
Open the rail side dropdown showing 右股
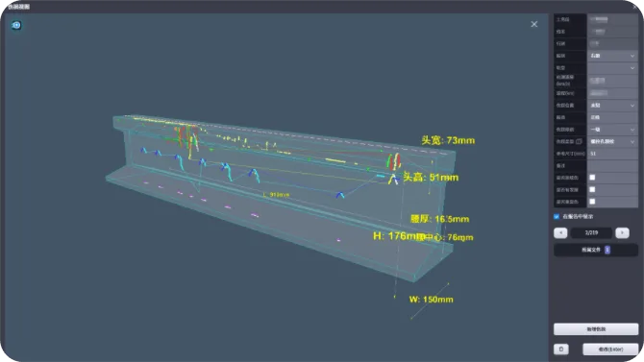click(x=612, y=56)
